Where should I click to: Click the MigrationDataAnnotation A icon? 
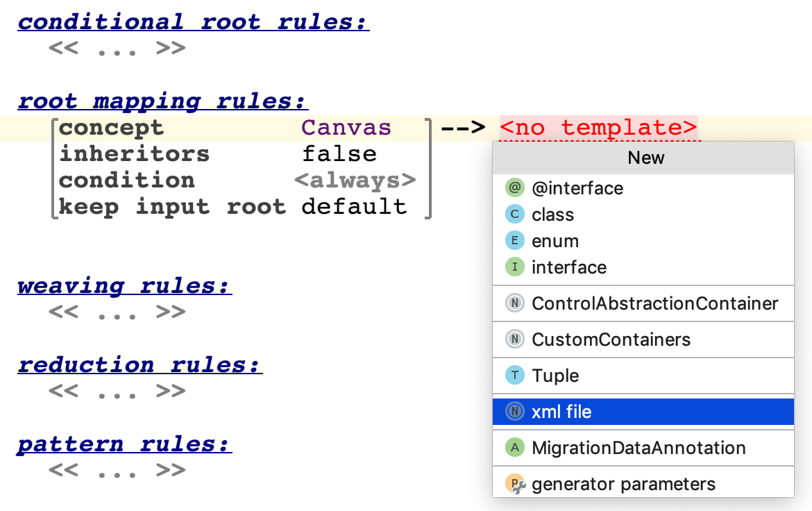pyautogui.click(x=514, y=448)
